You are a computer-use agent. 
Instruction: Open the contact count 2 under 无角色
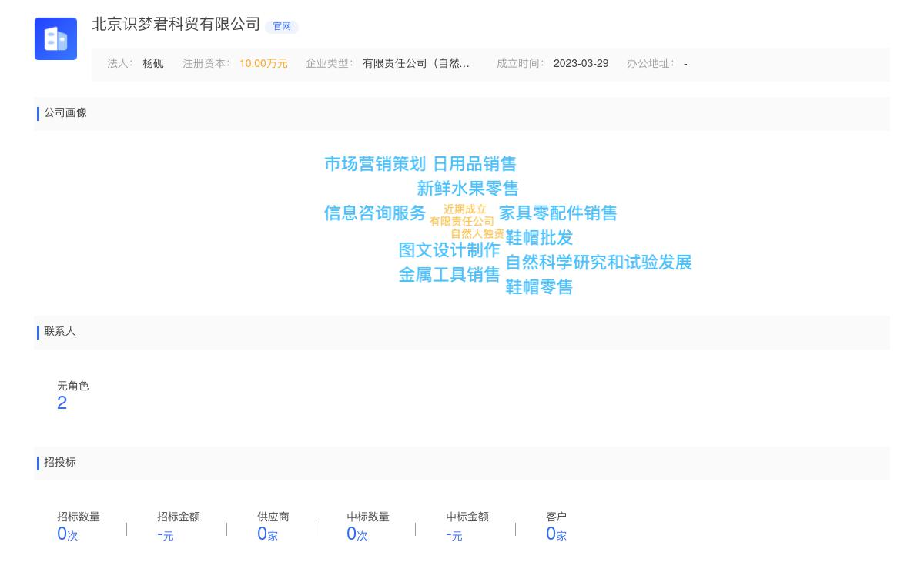tap(62, 403)
